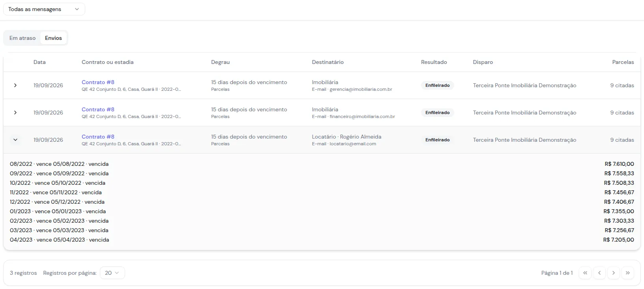The height and width of the screenshot is (289, 644).
Task: Click the email locatario@email.com
Action: coord(353,144)
